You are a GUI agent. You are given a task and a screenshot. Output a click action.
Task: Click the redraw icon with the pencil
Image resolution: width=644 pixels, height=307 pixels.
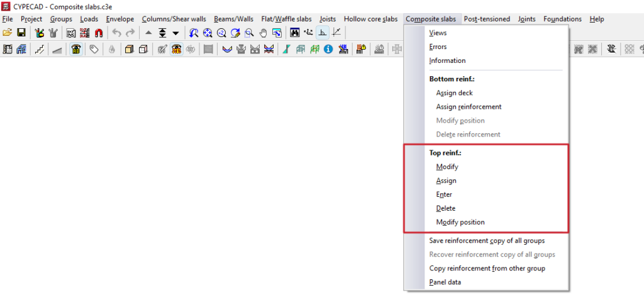point(235,33)
